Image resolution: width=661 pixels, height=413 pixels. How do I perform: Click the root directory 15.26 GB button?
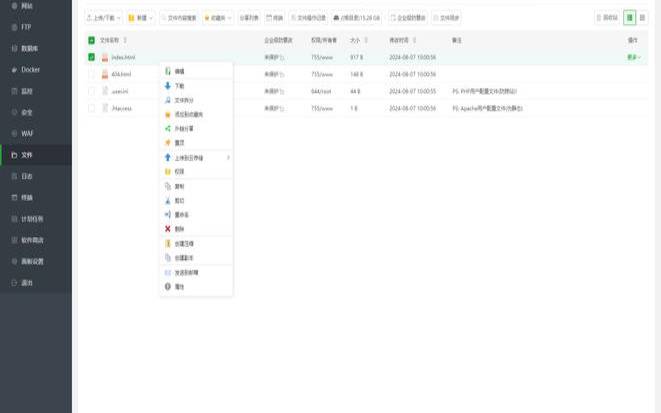point(357,18)
